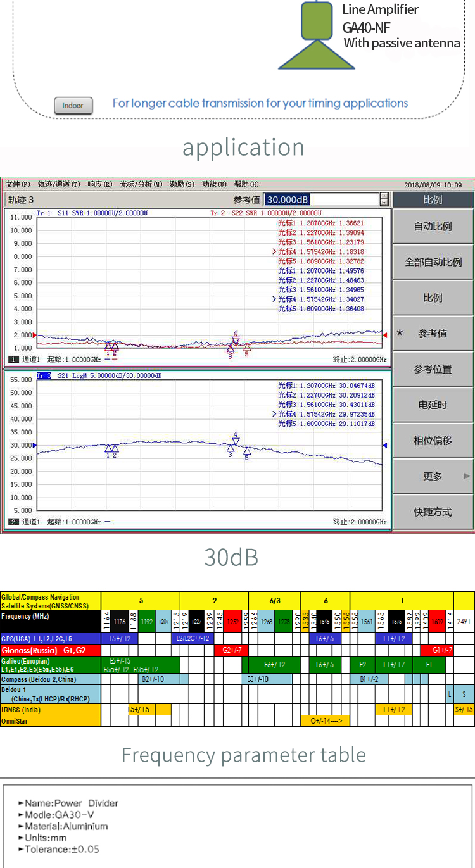The width and height of the screenshot is (475, 868).
Task: Select marker 3 on the S21 gain trace
Action: (231, 448)
